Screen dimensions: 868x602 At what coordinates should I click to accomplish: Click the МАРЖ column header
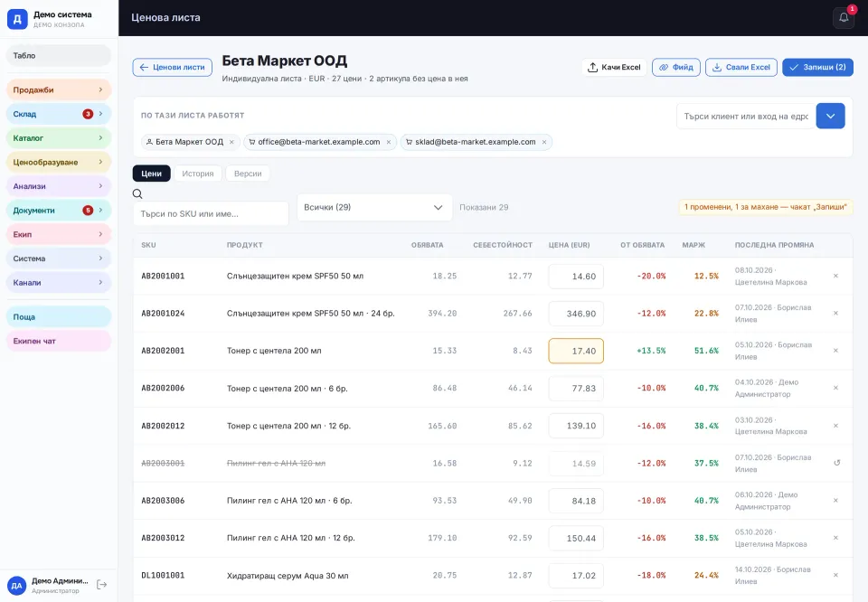[693, 245]
